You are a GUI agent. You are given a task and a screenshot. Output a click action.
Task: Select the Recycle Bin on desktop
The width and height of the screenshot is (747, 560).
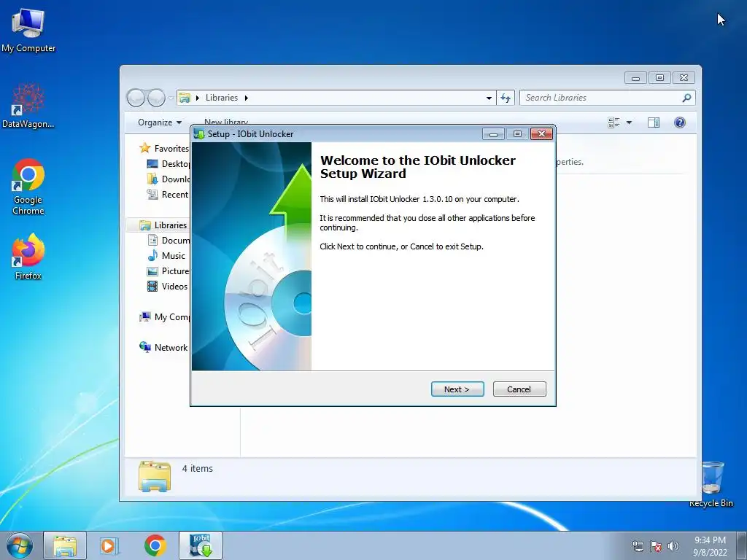[x=711, y=484]
